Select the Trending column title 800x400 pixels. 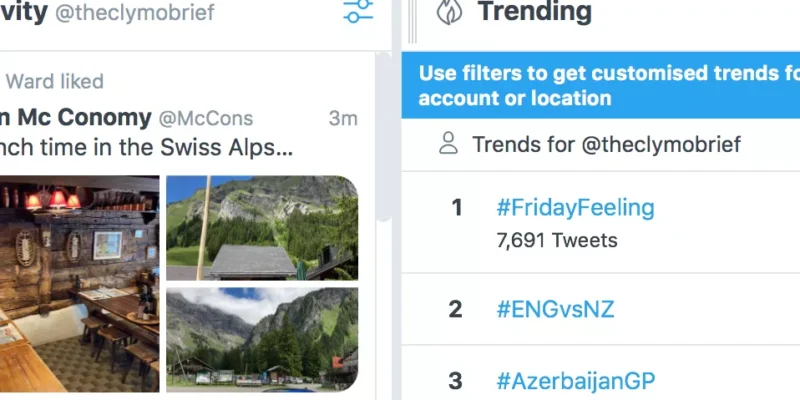pyautogui.click(x=534, y=13)
